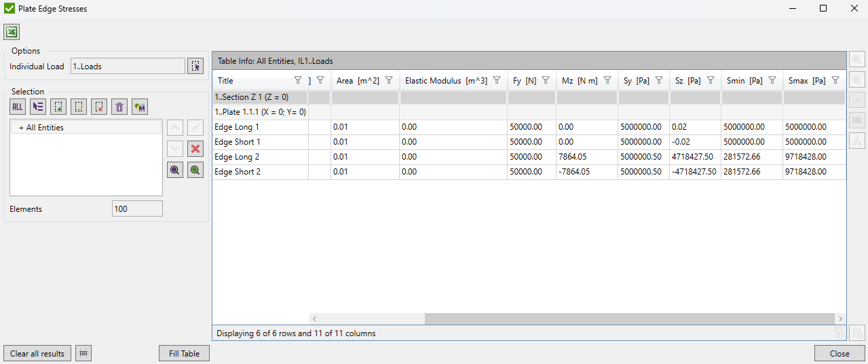Click the trash can icon in Selection
The height and width of the screenshot is (364, 868).
[x=119, y=107]
